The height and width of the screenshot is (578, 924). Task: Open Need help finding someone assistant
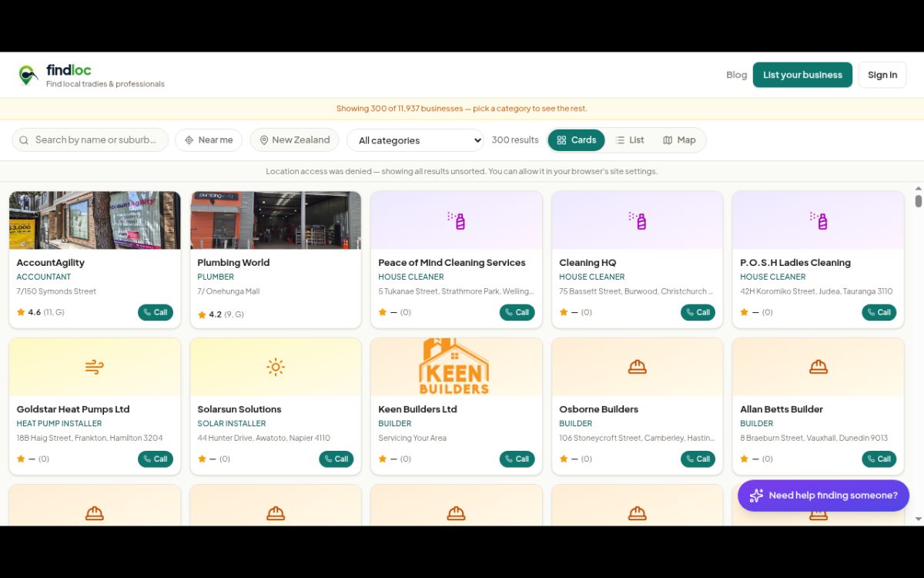tap(823, 496)
